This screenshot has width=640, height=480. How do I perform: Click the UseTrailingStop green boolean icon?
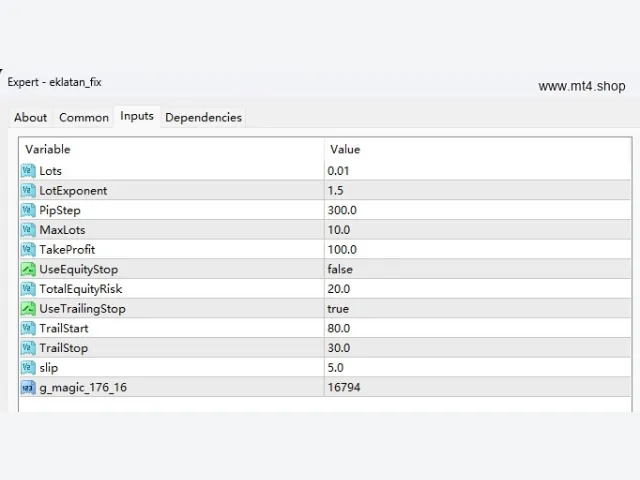[28, 309]
